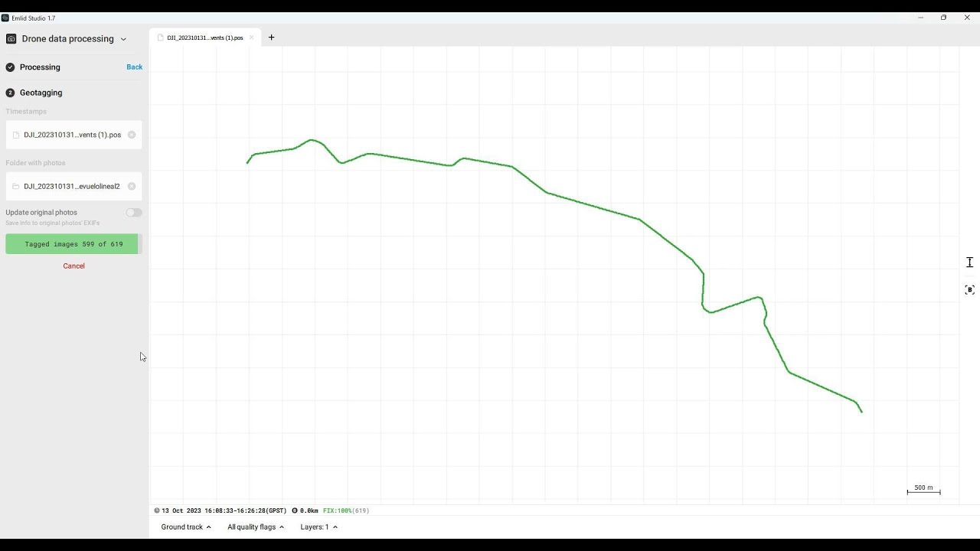This screenshot has width=980, height=551.
Task: Click the Back link next to Processing
Action: click(x=134, y=67)
